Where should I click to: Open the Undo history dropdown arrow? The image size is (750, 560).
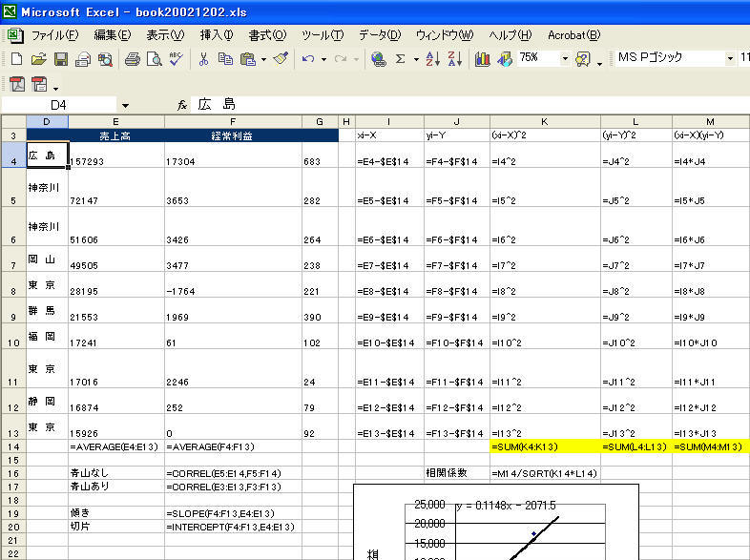323,59
